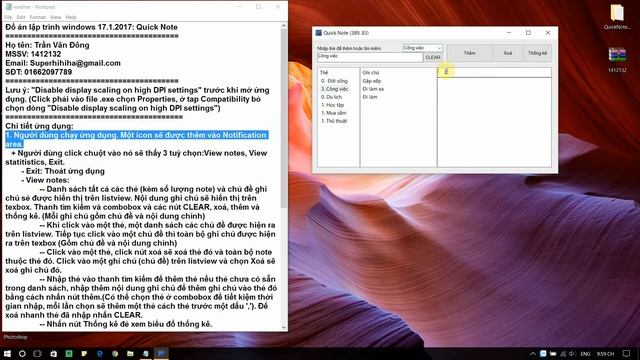Click the Email line in Notepad
This screenshot has width=640, height=360.
(x=63, y=63)
